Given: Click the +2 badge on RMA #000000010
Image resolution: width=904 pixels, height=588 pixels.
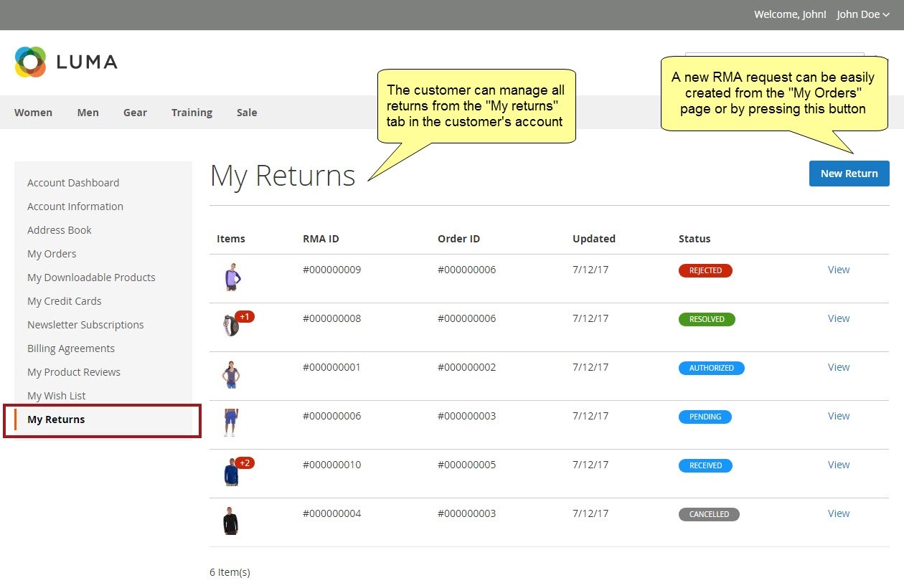Looking at the screenshot, I should [245, 463].
